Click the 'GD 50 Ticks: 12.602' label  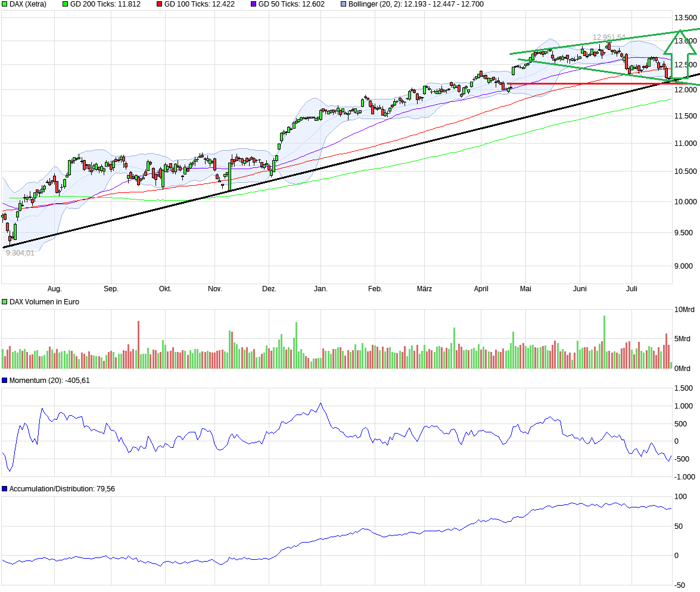291,4
